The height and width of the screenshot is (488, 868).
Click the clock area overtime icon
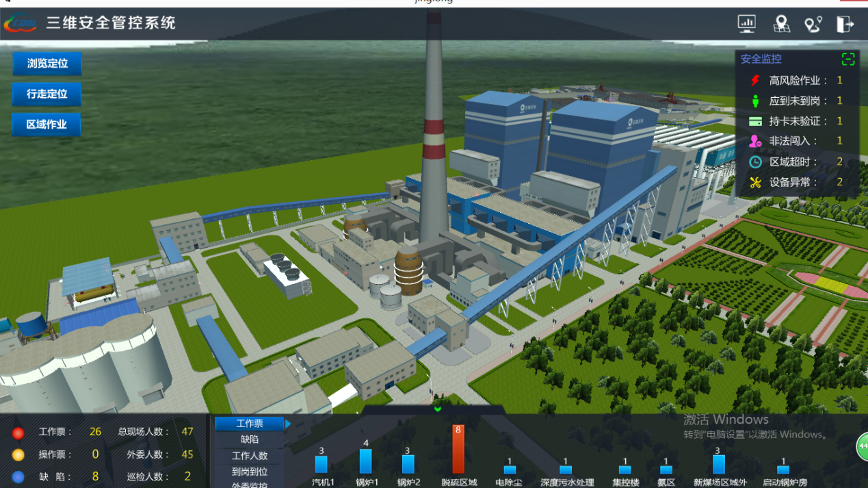[x=755, y=162]
